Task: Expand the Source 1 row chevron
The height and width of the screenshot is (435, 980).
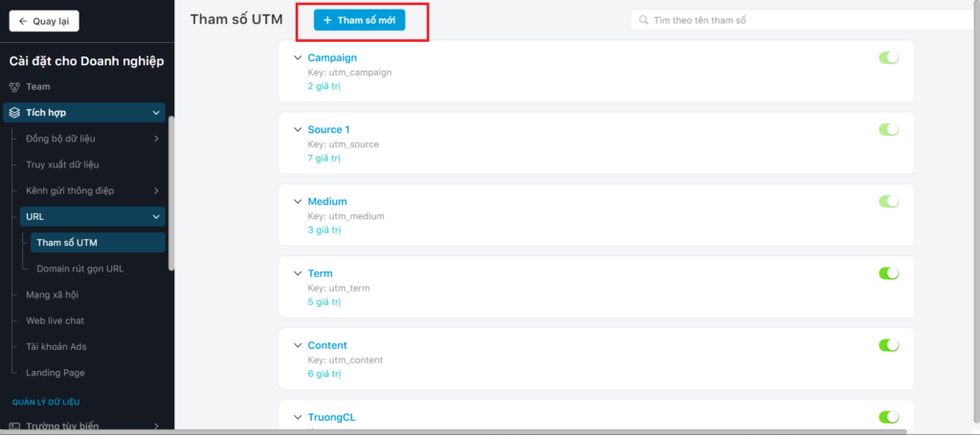Action: tap(297, 130)
